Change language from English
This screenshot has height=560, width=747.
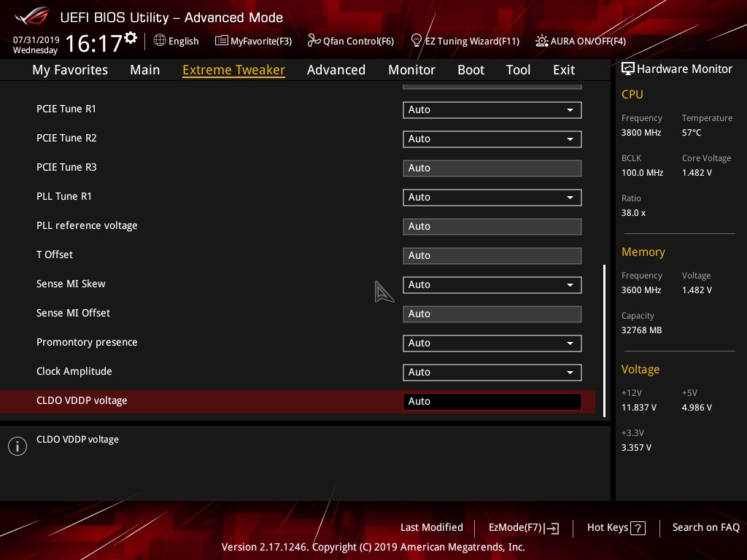click(x=183, y=41)
